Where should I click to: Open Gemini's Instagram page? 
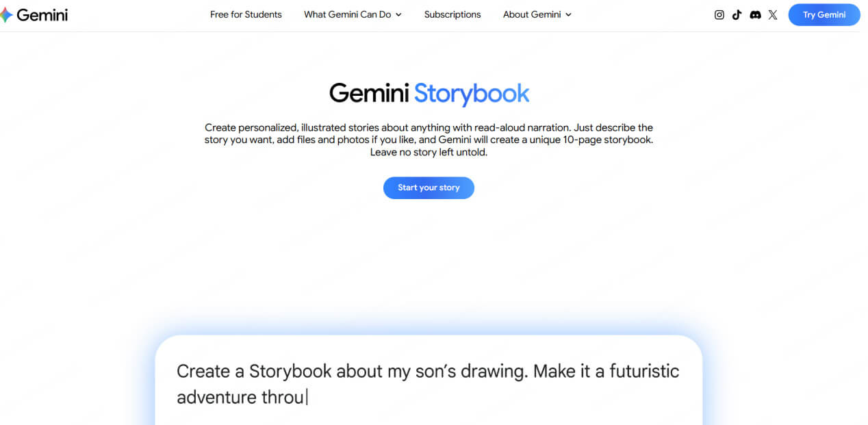click(719, 14)
